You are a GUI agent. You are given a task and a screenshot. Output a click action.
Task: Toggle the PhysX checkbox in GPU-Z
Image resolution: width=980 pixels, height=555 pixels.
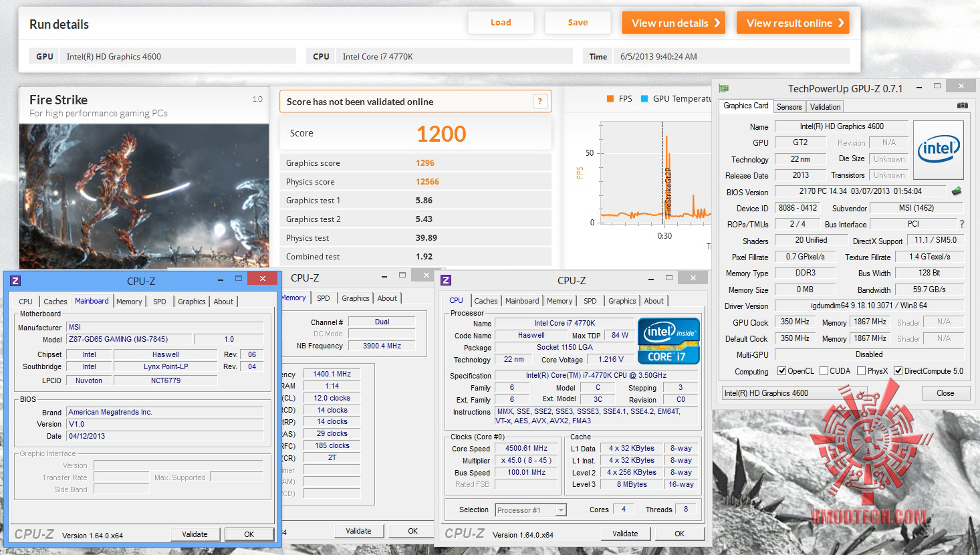tap(862, 371)
